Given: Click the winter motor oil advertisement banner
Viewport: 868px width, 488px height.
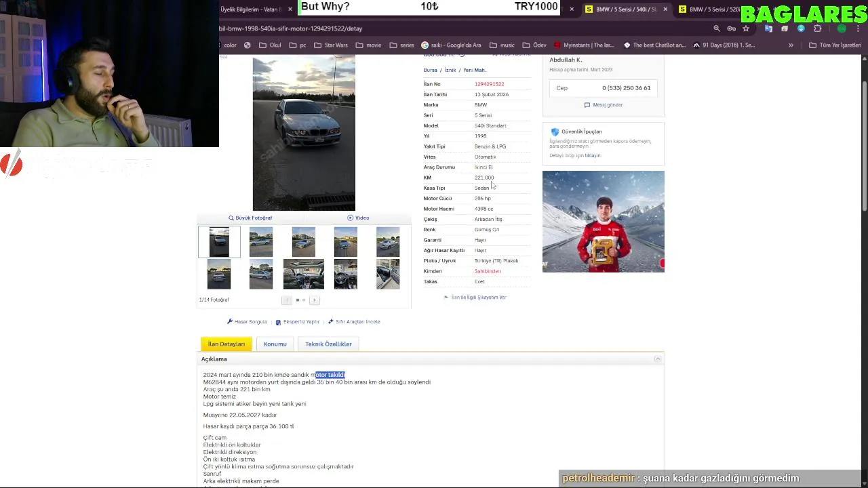Looking at the screenshot, I should [x=604, y=222].
